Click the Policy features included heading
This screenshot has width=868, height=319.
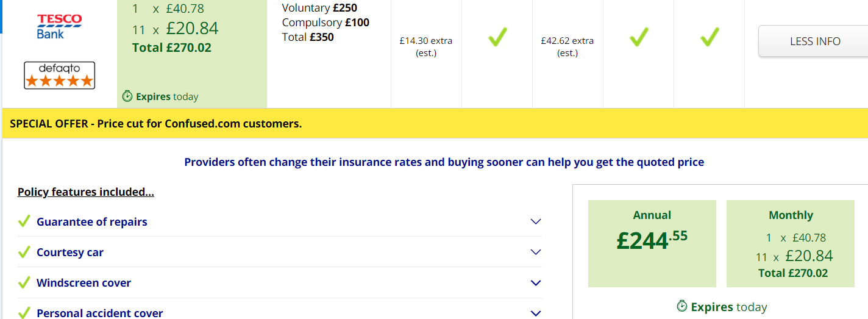[86, 192]
